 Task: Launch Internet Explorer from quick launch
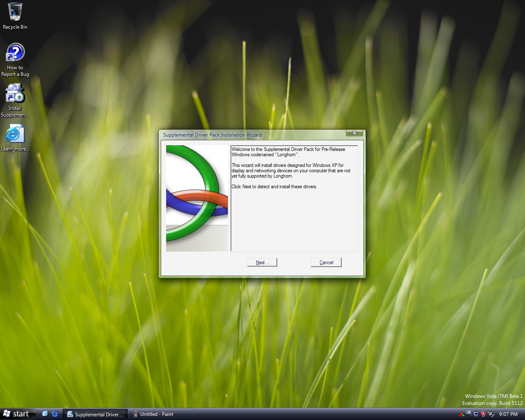point(55,414)
